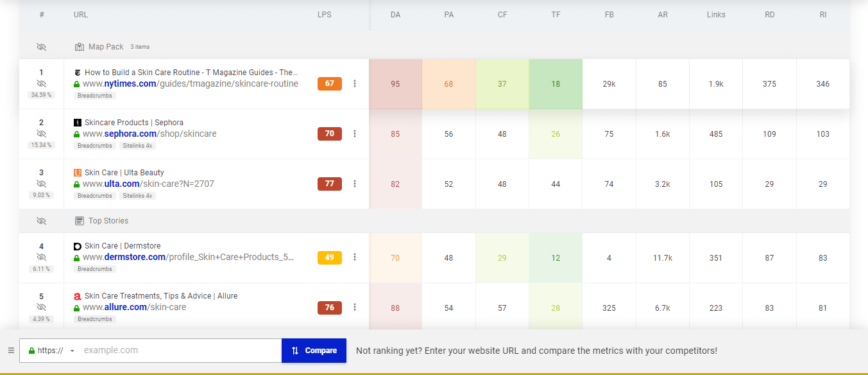The height and width of the screenshot is (375, 868).
Task: Open the three-dot menu for sephora.com
Action: 355,134
